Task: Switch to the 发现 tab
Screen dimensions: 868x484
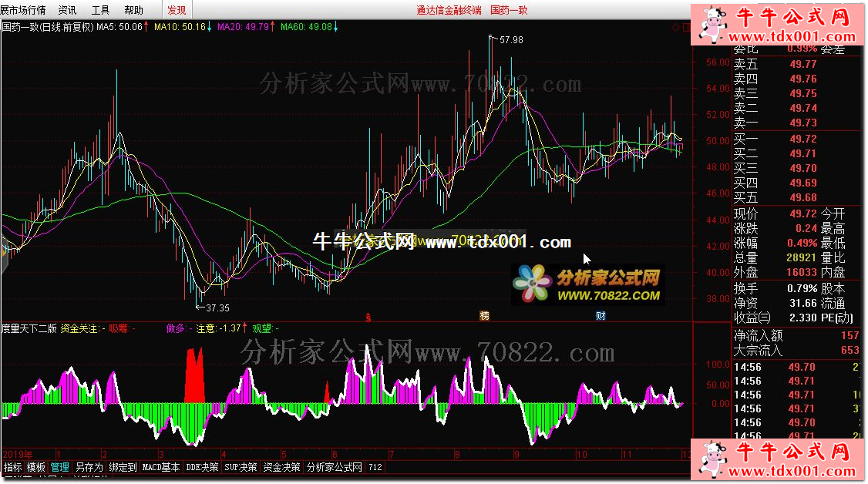Action: (177, 10)
